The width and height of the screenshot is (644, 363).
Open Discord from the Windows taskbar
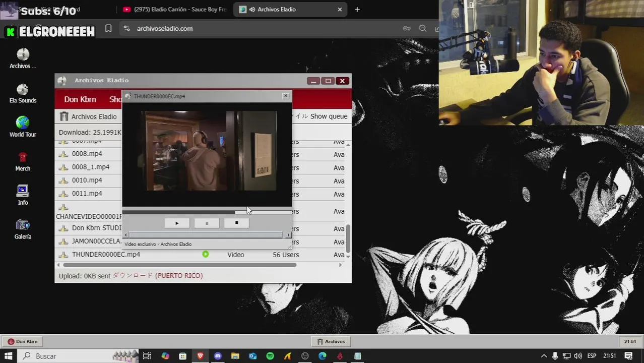click(x=218, y=356)
